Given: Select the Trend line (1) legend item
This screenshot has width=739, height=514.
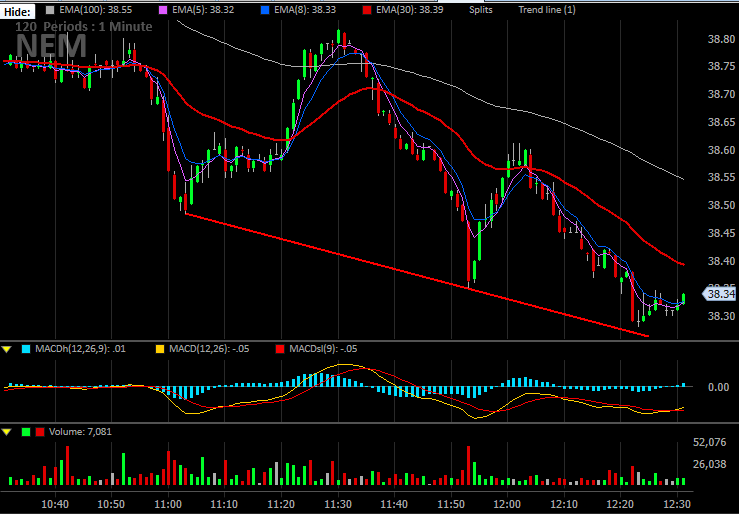Looking at the screenshot, I should (x=547, y=9).
